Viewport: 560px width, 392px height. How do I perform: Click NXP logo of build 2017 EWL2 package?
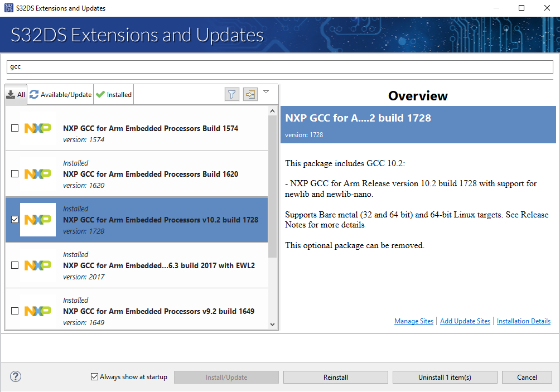pos(38,265)
